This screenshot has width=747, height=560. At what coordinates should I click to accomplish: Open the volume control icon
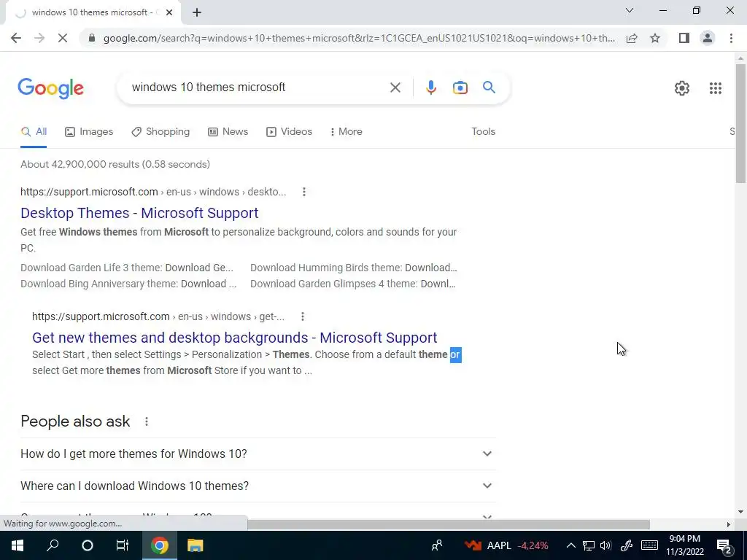click(x=605, y=545)
